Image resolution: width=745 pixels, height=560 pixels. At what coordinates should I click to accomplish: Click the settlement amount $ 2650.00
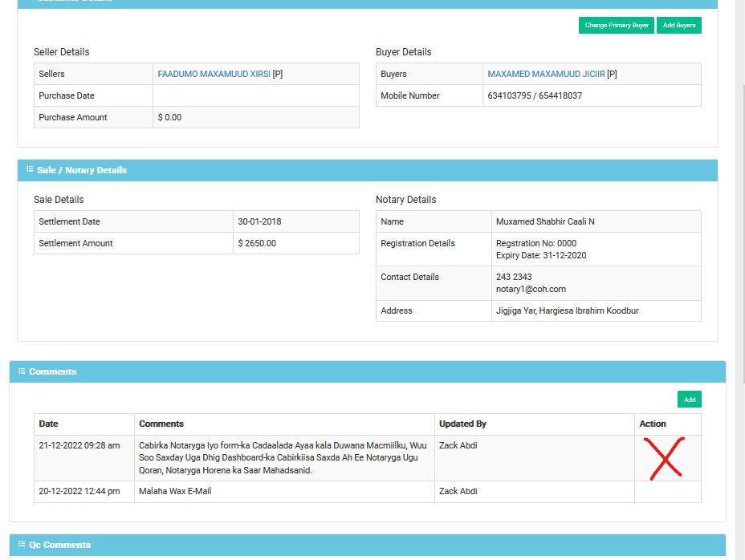257,243
